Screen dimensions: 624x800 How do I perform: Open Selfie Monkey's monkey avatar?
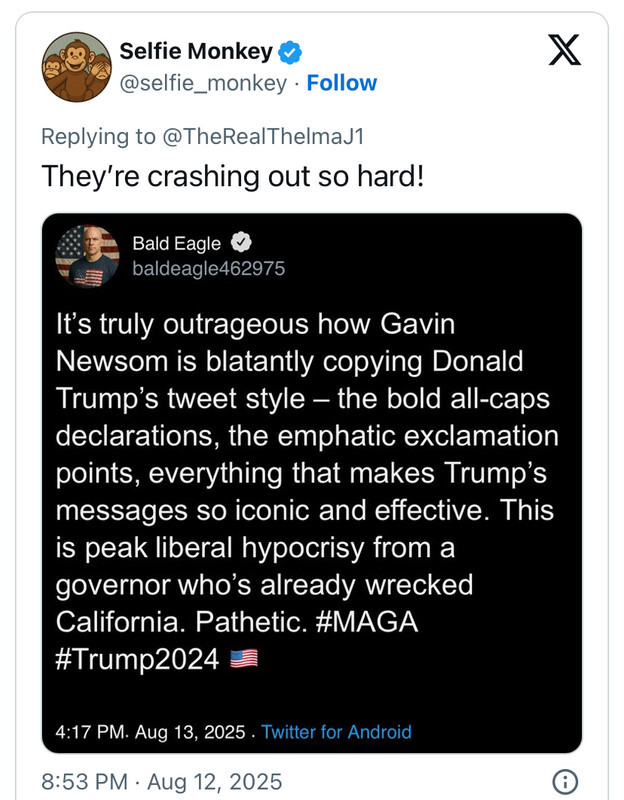pyautogui.click(x=77, y=67)
